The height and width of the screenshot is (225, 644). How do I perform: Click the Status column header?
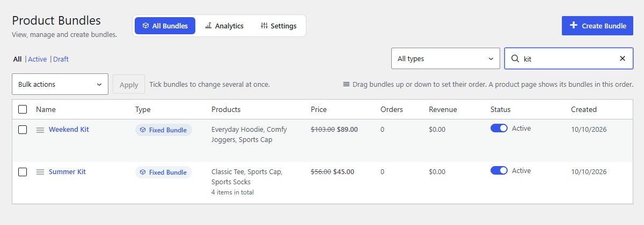tap(501, 109)
